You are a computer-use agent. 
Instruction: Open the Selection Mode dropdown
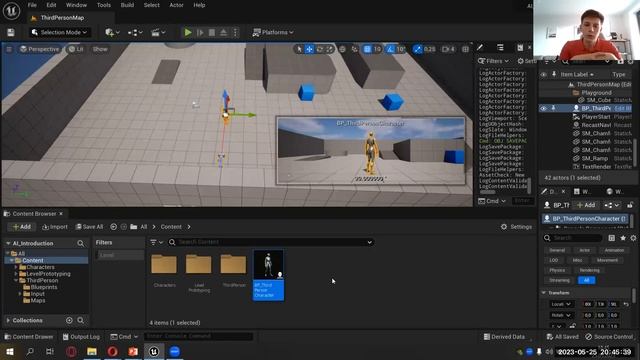60,32
